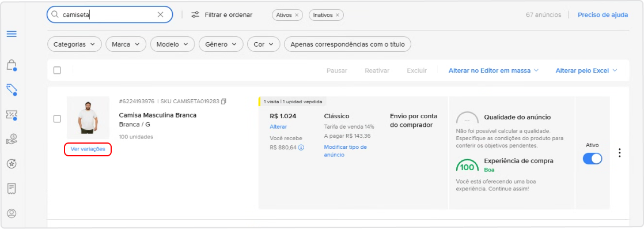This screenshot has width=644, height=229.
Task: Remove the Ativos filter chip
Action: point(297,15)
